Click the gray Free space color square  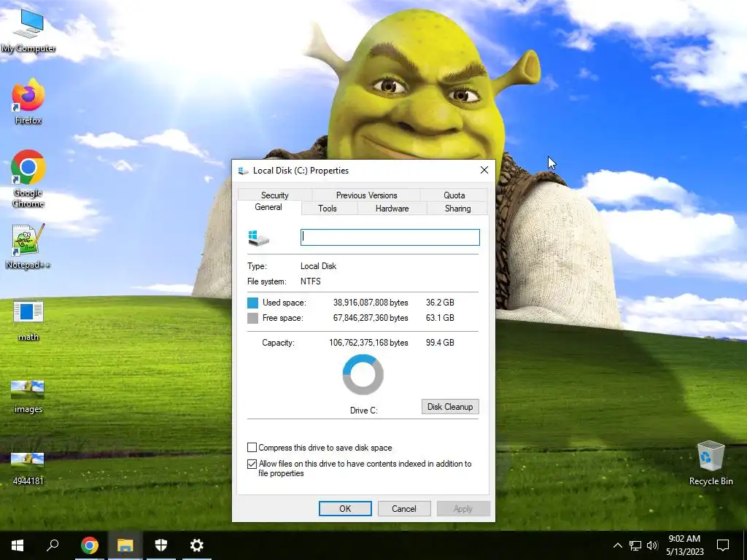[253, 318]
